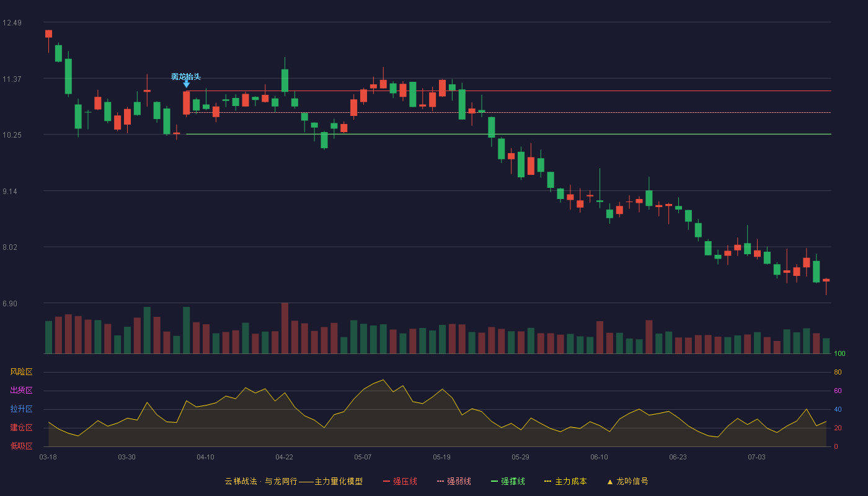Click the 风险区 zone label

(x=21, y=372)
